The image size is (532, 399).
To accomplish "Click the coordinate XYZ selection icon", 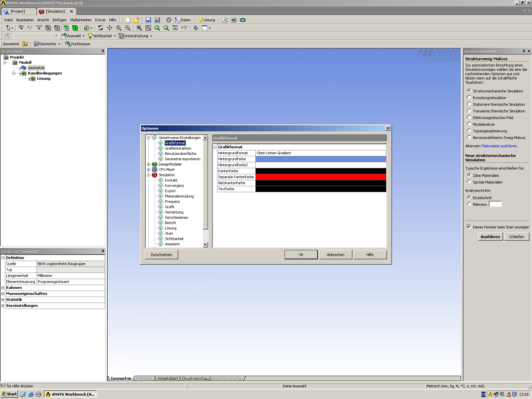I will tap(39, 28).
